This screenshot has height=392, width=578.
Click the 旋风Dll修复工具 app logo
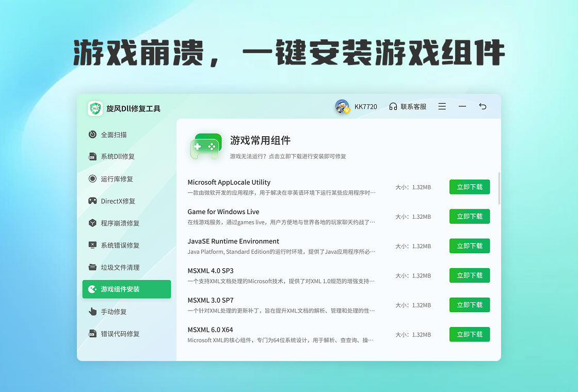click(x=95, y=108)
